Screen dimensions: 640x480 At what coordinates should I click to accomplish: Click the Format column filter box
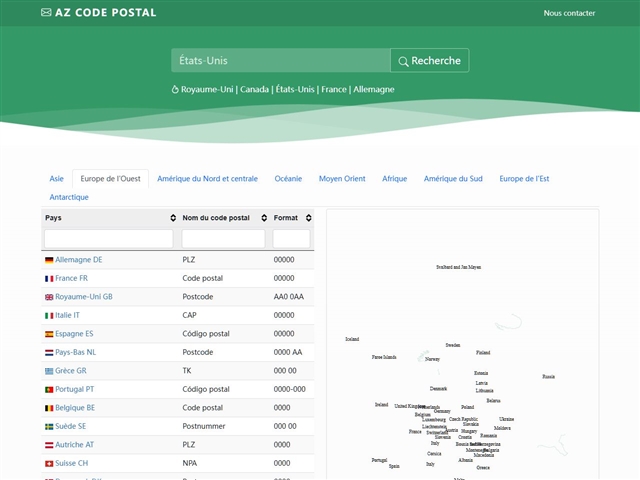tap(291, 239)
